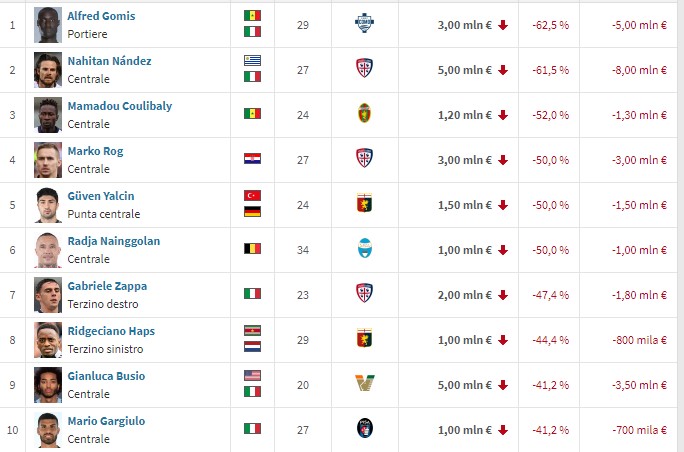The height and width of the screenshot is (452, 684).
Task: Click Marko Rog's 3,00 mln € market value
Action: coord(465,158)
